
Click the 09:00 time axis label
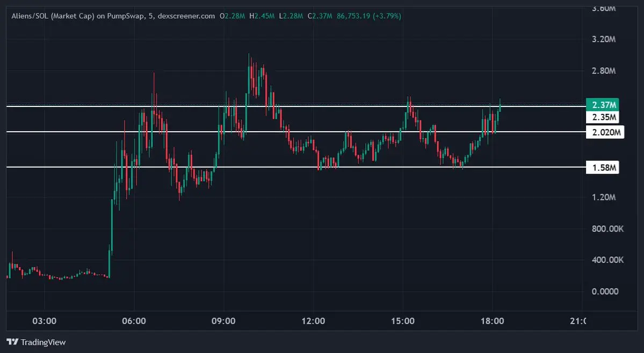[223, 321]
